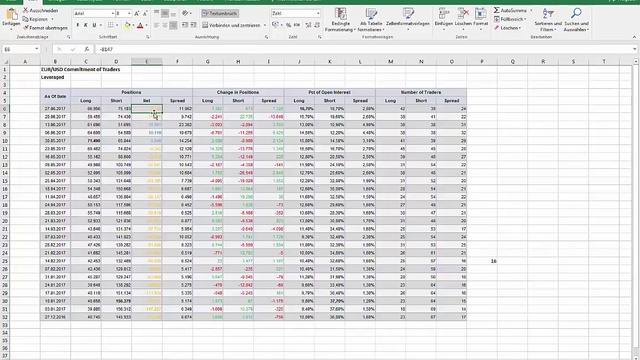Increase font size with the large A

(x=137, y=13)
